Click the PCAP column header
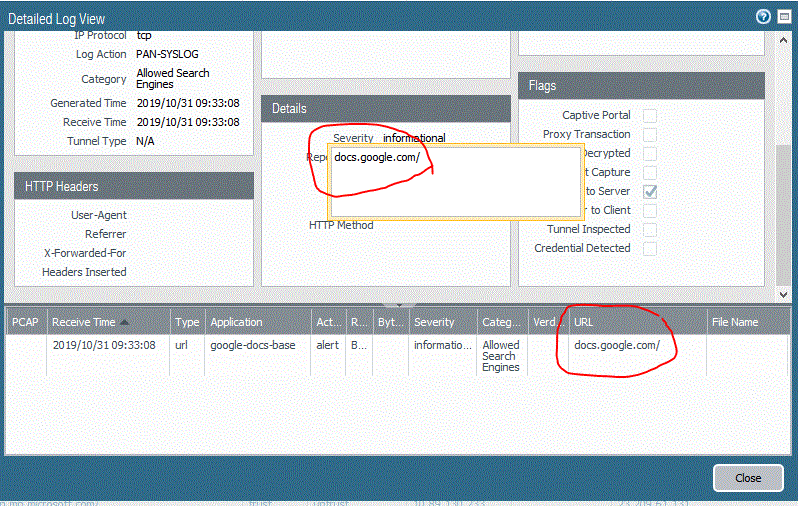Screen dimensions: 798x506 click(26, 322)
